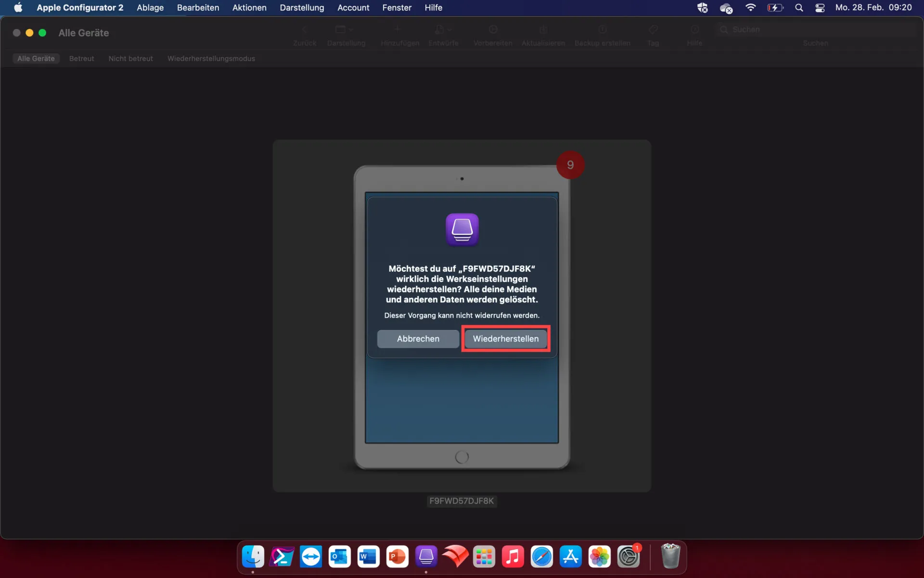
Task: Open TeamViewer from the Dock
Action: 311,557
